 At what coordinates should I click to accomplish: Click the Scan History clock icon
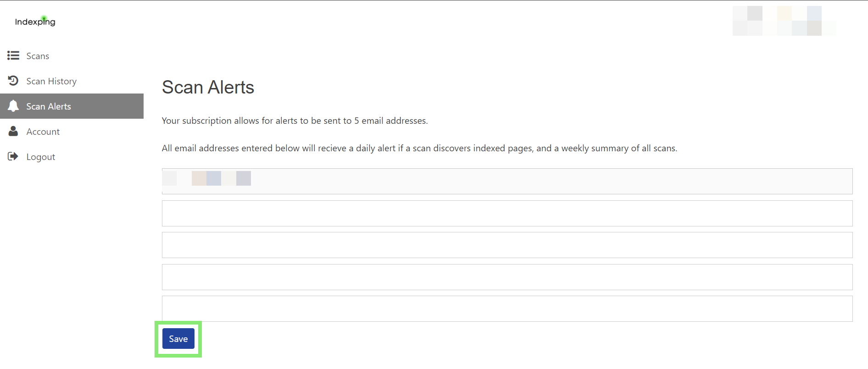point(13,81)
